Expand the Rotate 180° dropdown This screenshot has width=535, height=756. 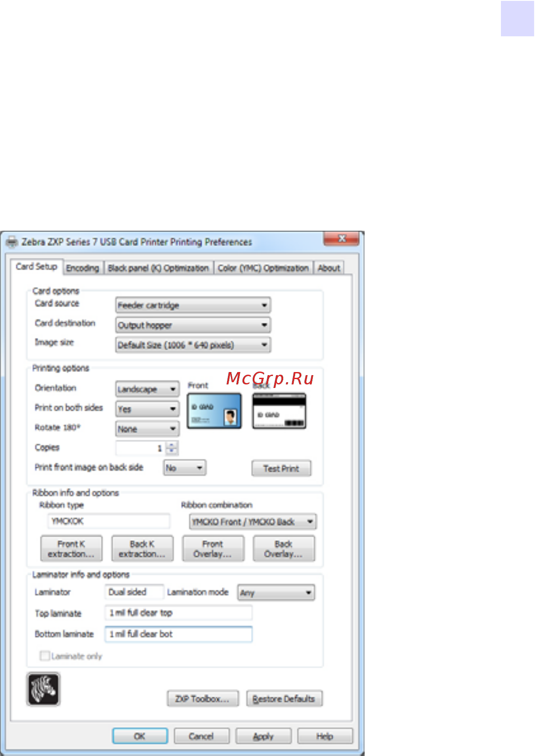click(147, 429)
